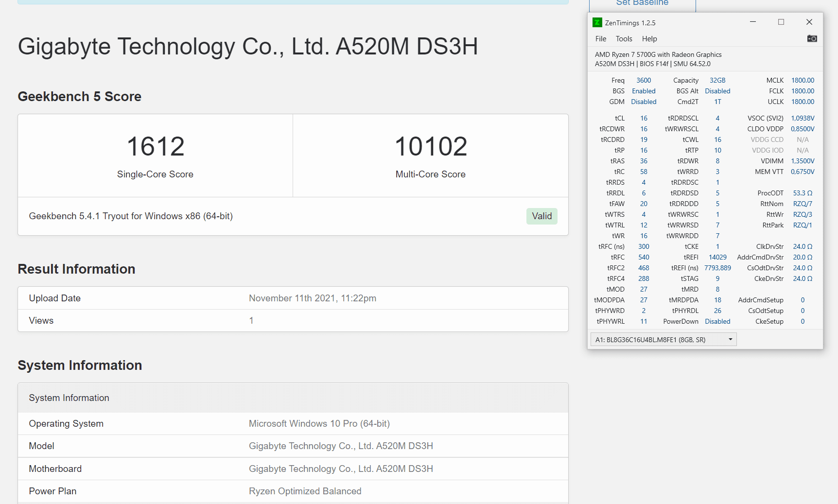
Task: Click the VDIMM value 1,3500V
Action: pyautogui.click(x=803, y=161)
